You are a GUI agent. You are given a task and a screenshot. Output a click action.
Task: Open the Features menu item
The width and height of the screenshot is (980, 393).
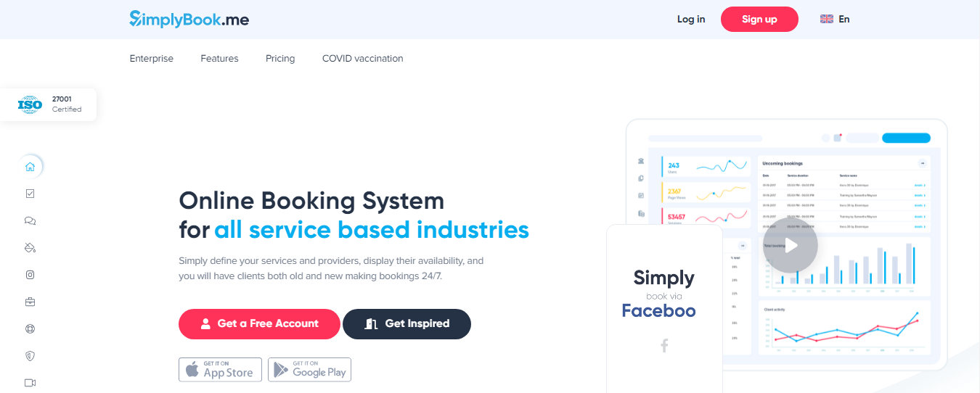click(x=219, y=59)
